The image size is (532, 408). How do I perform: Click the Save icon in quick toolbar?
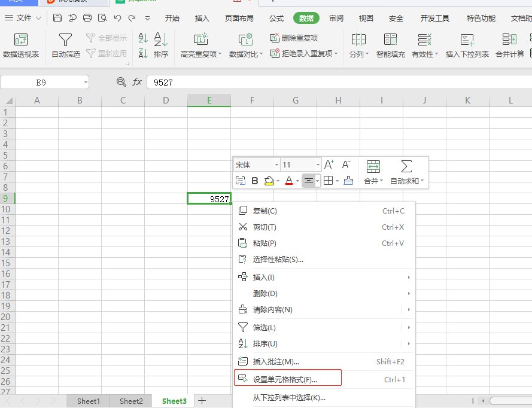57,18
